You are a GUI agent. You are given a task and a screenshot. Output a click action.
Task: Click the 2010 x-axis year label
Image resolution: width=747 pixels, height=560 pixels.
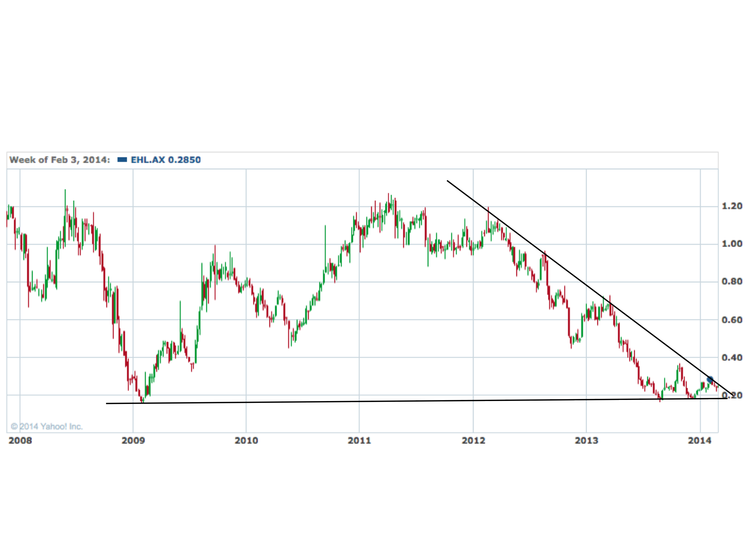pos(246,441)
